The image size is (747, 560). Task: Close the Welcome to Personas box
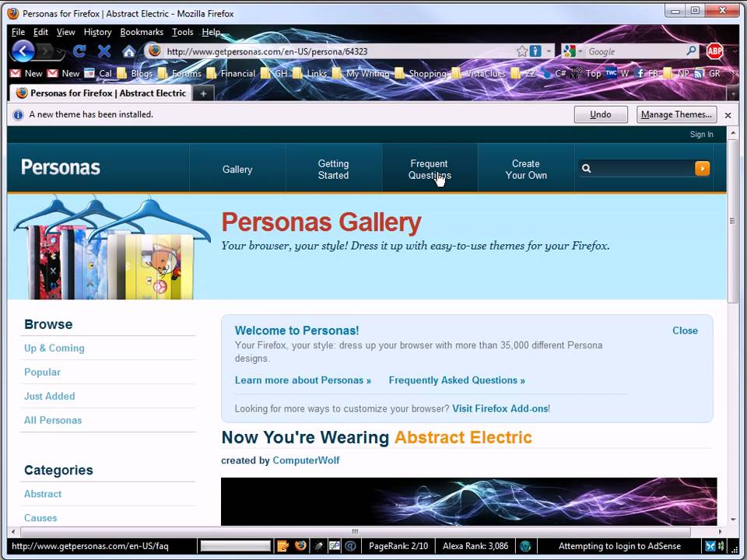(x=685, y=331)
